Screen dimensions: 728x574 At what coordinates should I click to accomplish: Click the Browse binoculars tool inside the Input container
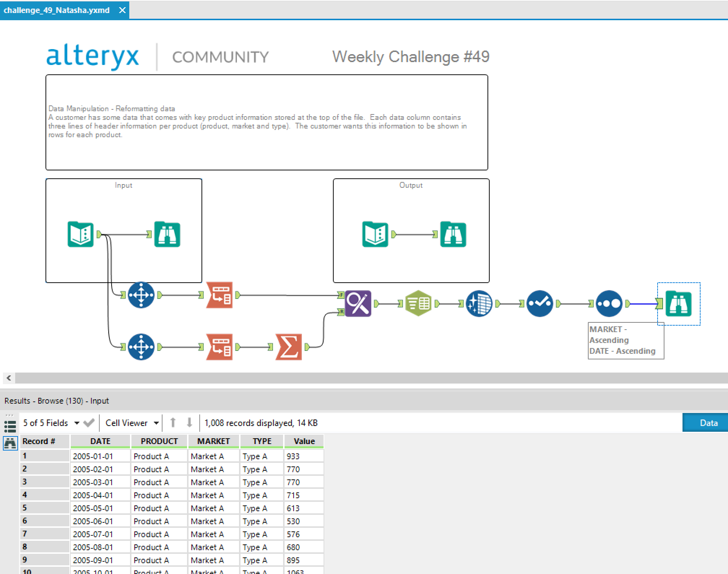(x=167, y=234)
